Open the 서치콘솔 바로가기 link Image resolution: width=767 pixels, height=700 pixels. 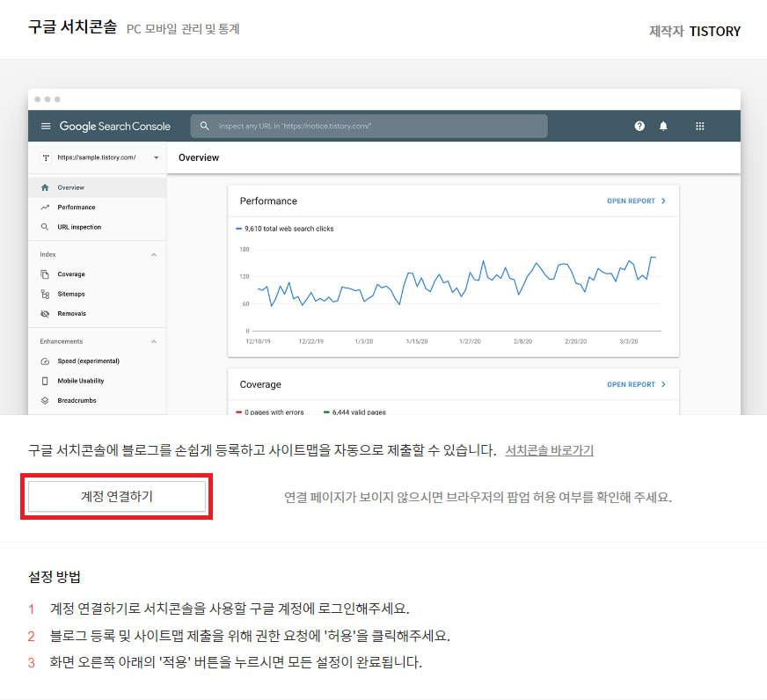point(550,450)
